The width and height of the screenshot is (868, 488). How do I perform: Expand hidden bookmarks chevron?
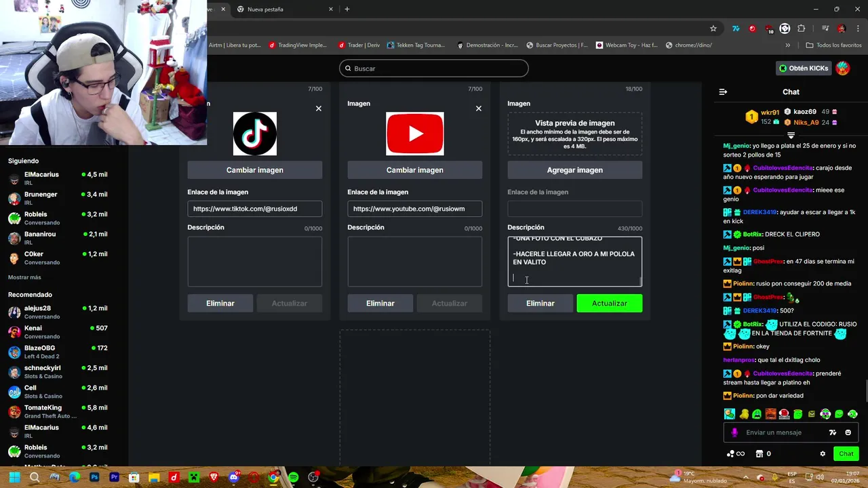click(x=787, y=45)
